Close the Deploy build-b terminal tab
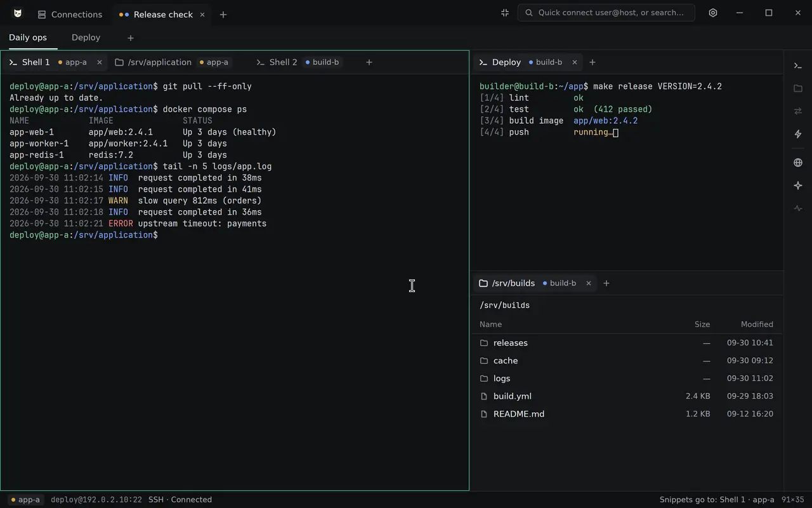 click(575, 62)
